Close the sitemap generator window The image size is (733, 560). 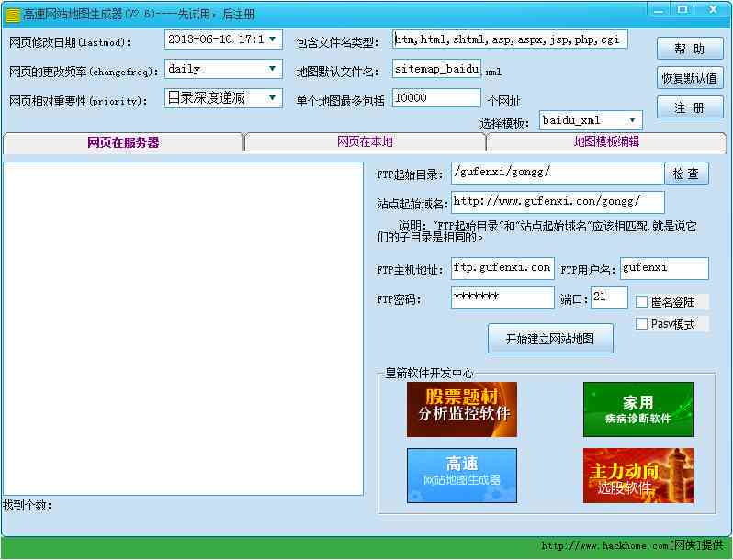click(x=713, y=9)
